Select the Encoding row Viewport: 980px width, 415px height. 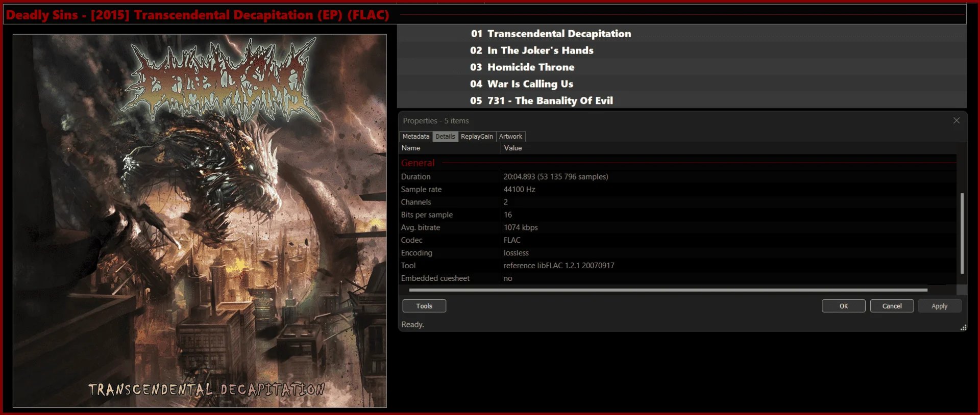coord(678,253)
